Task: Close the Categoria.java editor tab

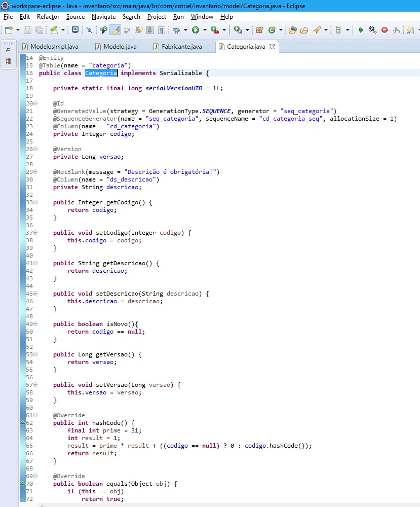Action: [272, 47]
